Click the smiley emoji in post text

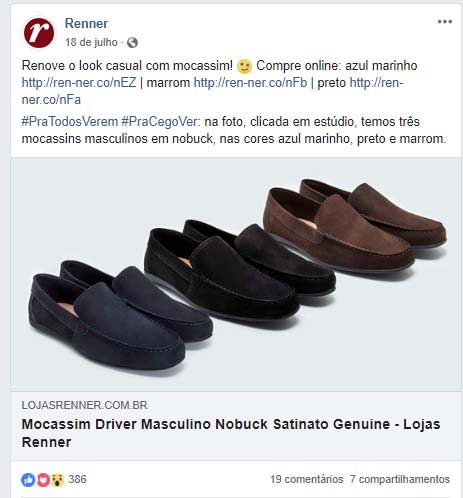244,66
